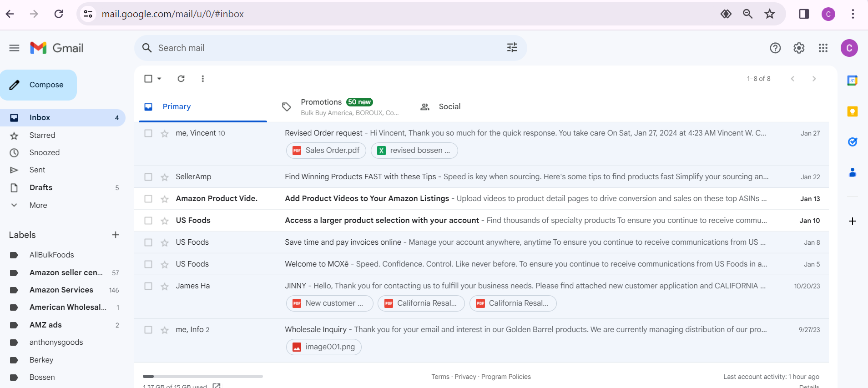The width and height of the screenshot is (868, 388).
Task: Create new label plus icon
Action: tap(116, 235)
